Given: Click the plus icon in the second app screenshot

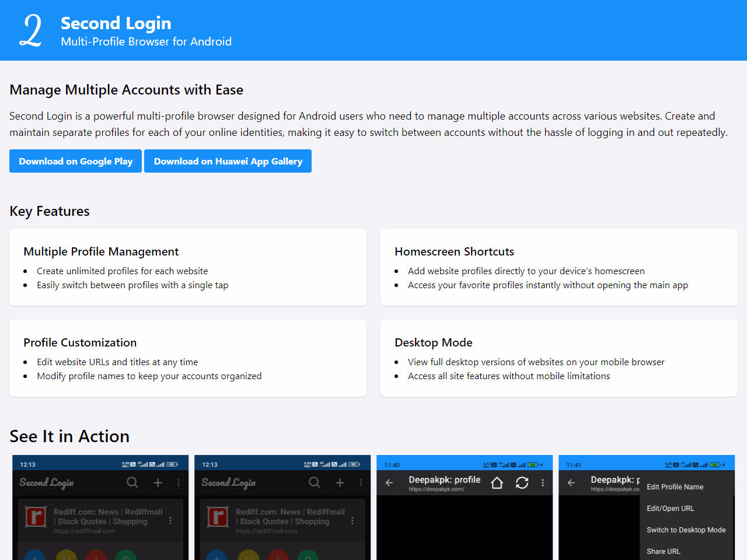Looking at the screenshot, I should [x=340, y=482].
